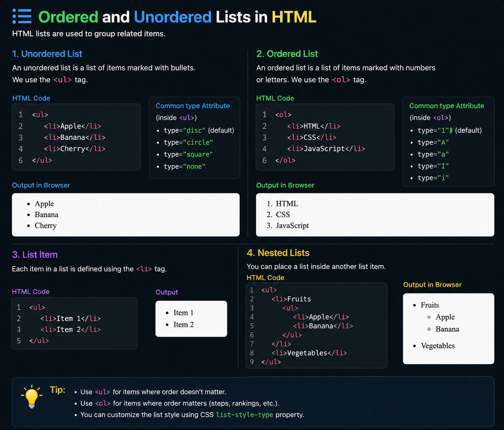Image resolution: width=504 pixels, height=430 pixels.
Task: Click the yellow "Tip:" label
Action: click(x=58, y=390)
